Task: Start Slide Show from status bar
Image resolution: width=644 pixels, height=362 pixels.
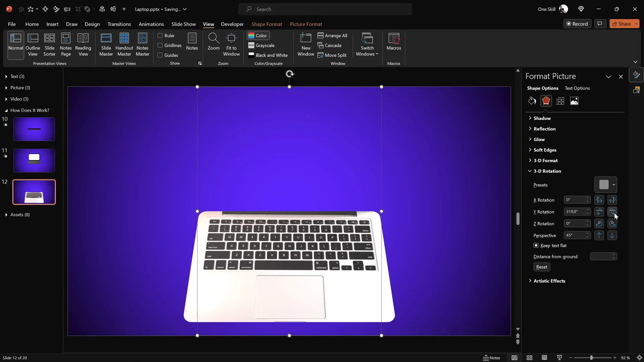Action: click(x=559, y=358)
